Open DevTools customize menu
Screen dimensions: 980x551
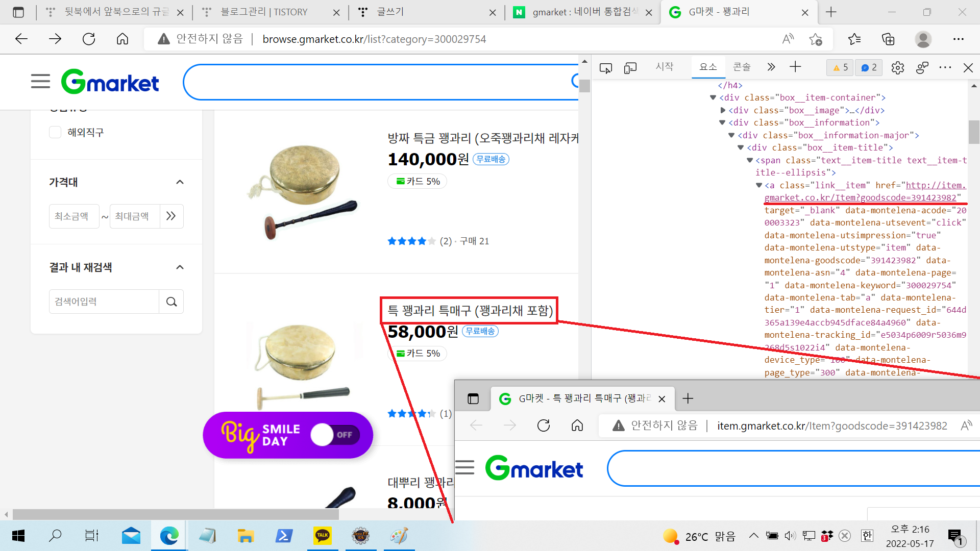pyautogui.click(x=945, y=67)
